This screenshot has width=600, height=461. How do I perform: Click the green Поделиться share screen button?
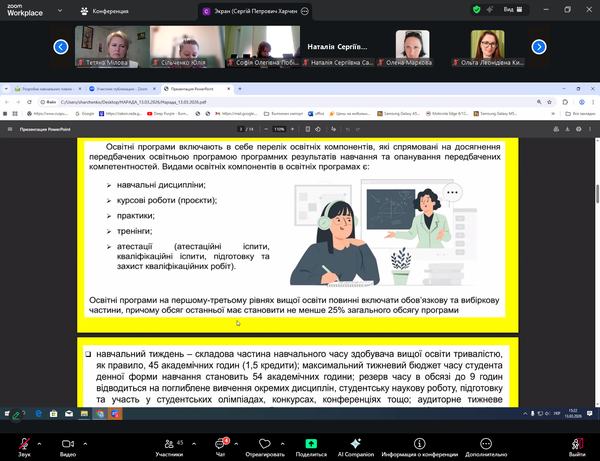[310, 444]
